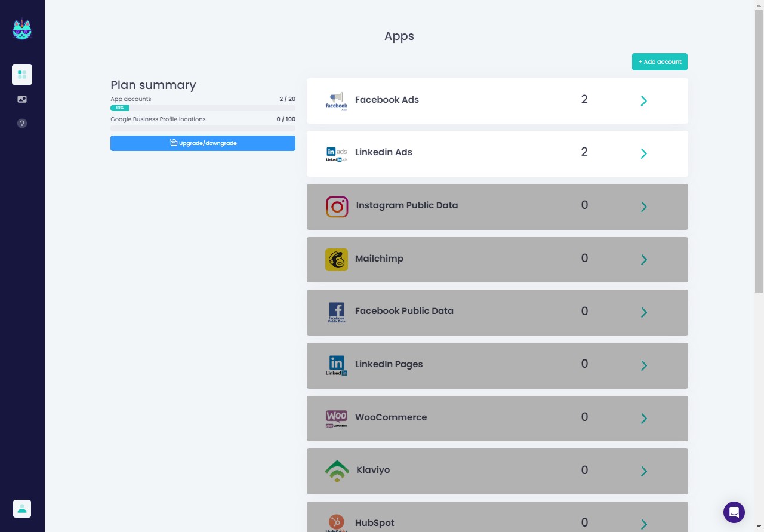Expand the Facebook Ads row chevron
The width and height of the screenshot is (764, 532).
644,101
